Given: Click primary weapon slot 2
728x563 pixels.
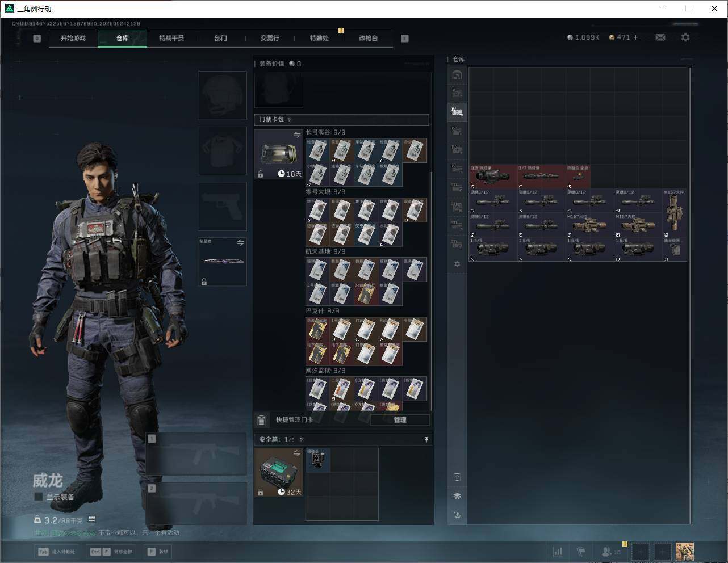Looking at the screenshot, I should [196, 503].
